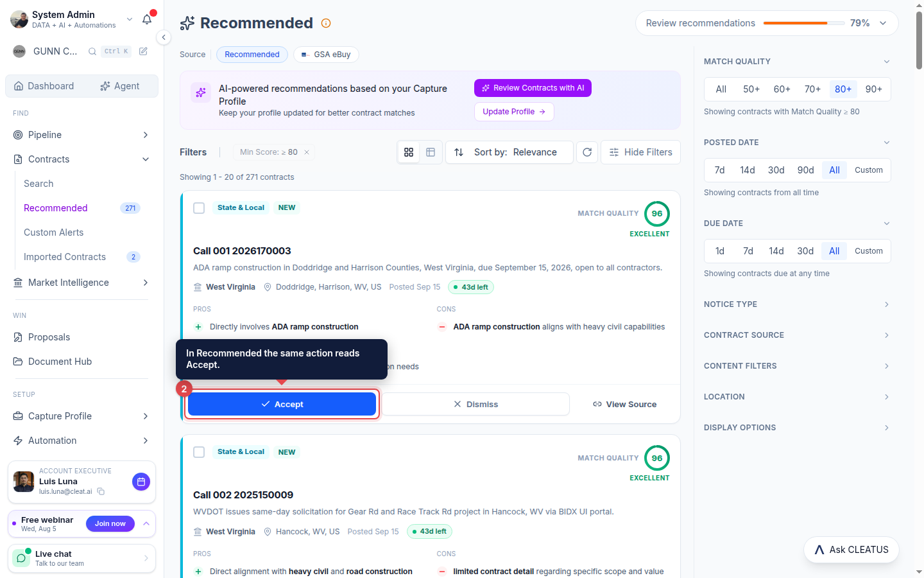The height and width of the screenshot is (578, 924).
Task: View Source of Call 001 contract
Action: click(624, 404)
